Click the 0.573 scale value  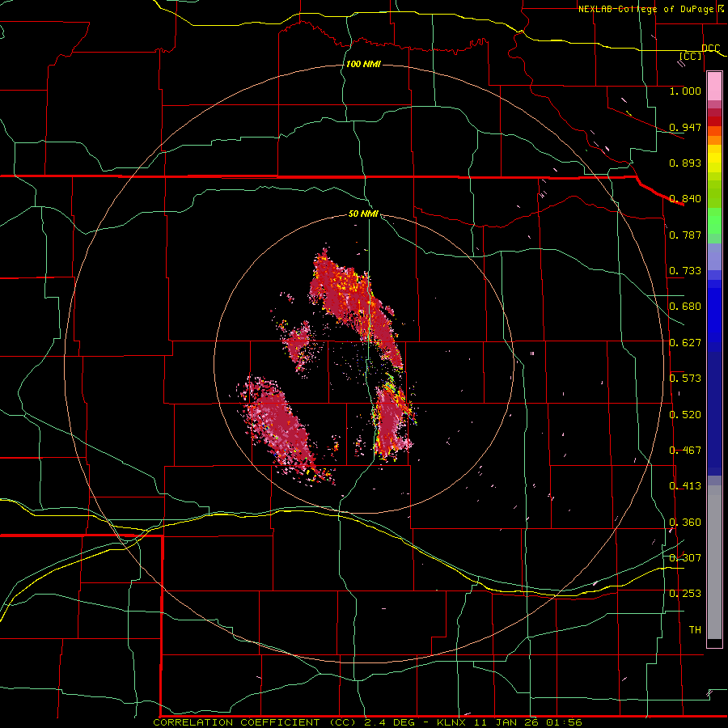(x=685, y=379)
